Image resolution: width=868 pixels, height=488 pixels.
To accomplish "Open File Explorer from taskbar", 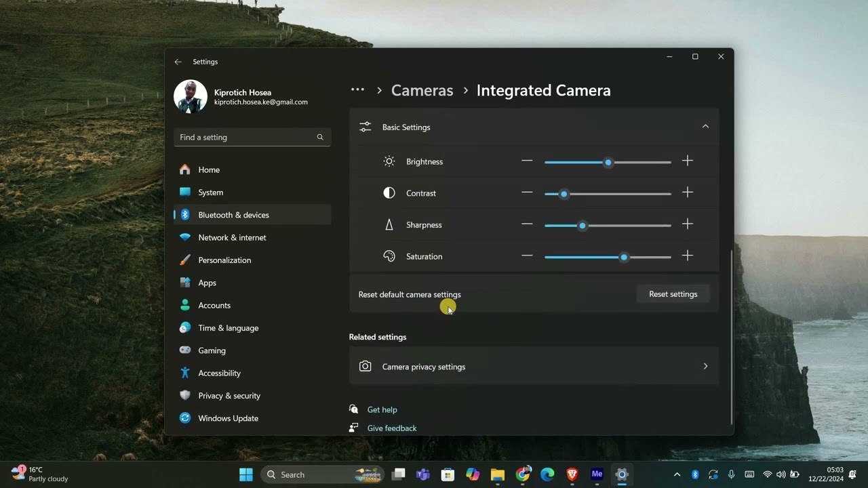I will [498, 474].
